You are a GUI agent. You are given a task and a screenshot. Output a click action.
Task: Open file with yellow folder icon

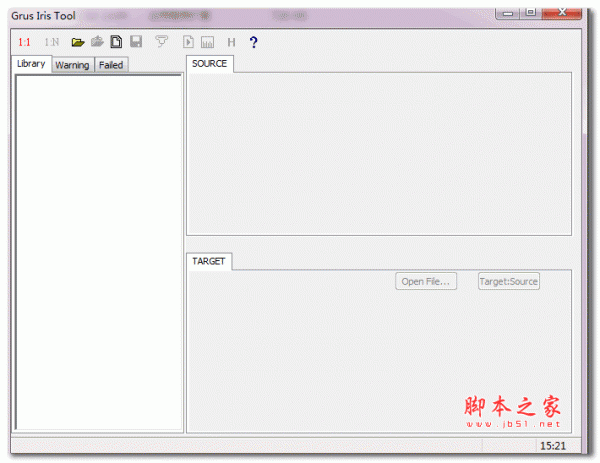[x=78, y=42]
